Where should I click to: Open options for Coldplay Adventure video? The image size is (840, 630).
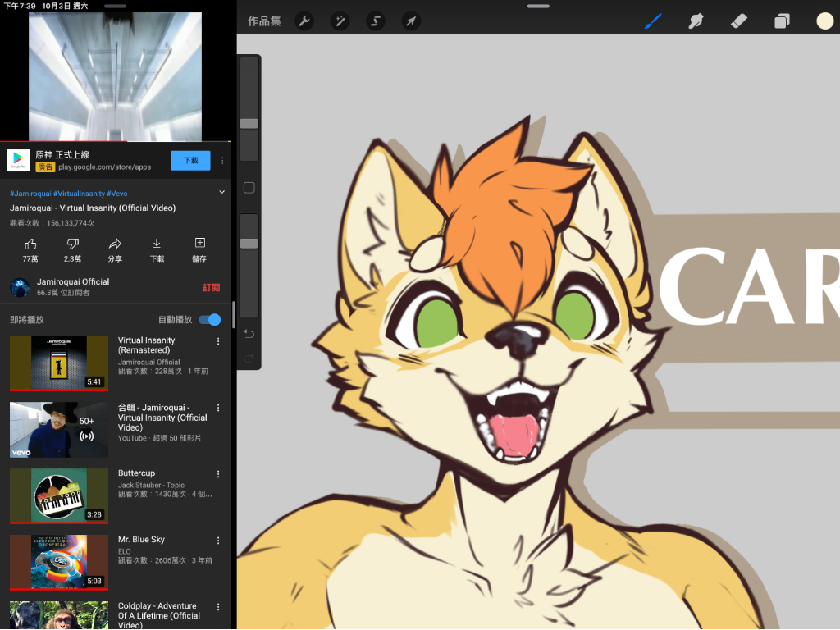218,607
